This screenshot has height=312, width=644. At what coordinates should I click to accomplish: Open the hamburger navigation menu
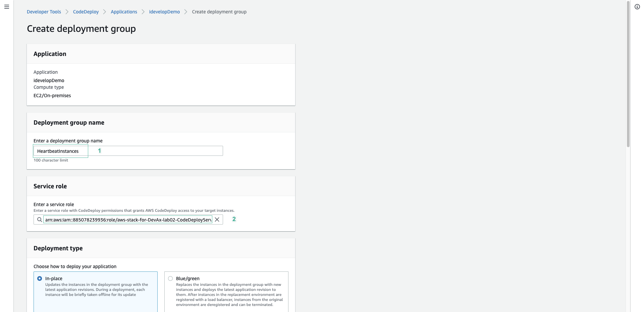tap(7, 7)
